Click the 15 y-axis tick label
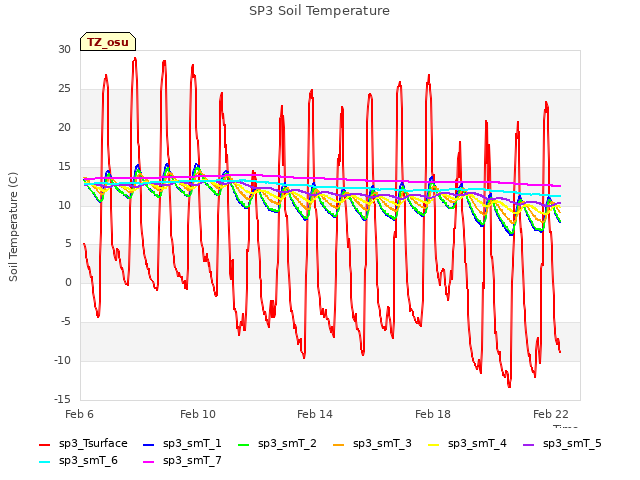This screenshot has width=640, height=480. coord(64,167)
